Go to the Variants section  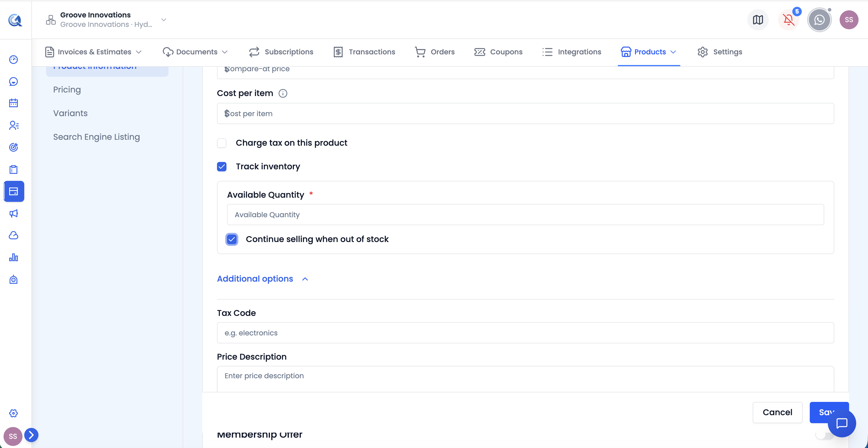coord(70,113)
